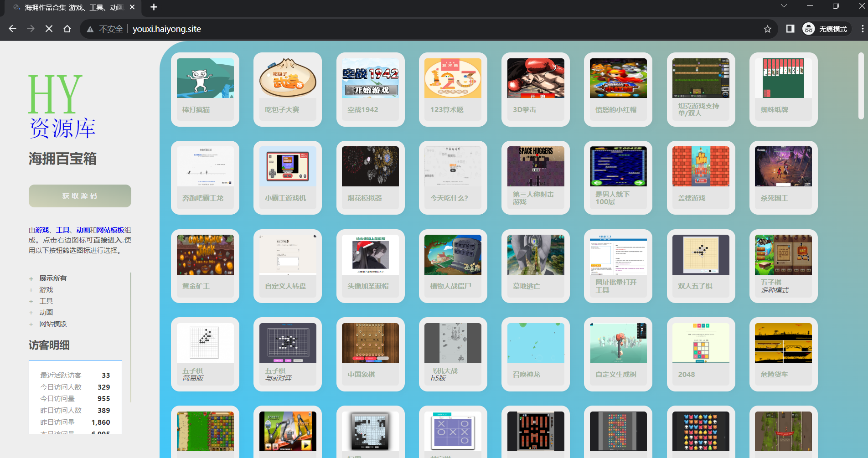The width and height of the screenshot is (868, 458).
Task: Click the HY 资源库 logo
Action: pos(62,106)
